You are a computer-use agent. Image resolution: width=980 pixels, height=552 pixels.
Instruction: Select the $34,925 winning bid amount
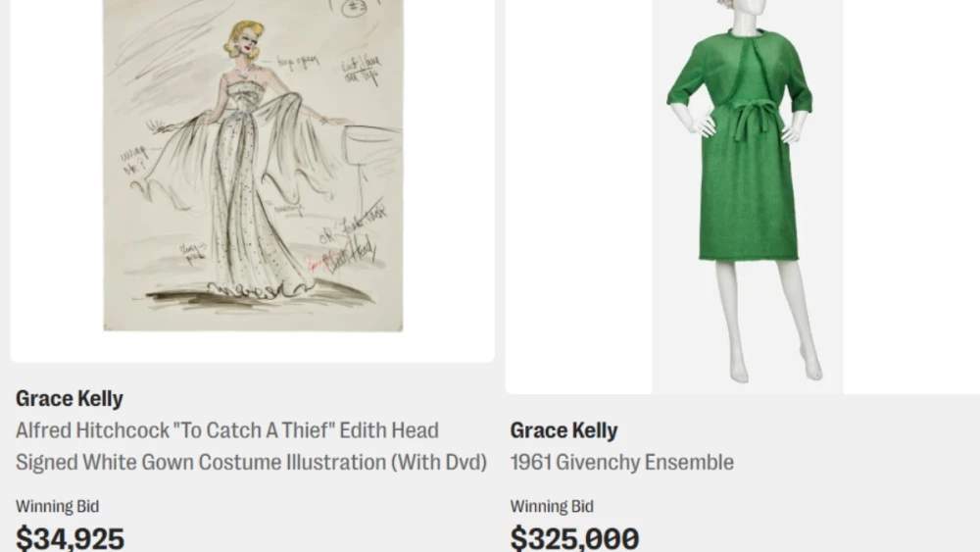coord(71,537)
